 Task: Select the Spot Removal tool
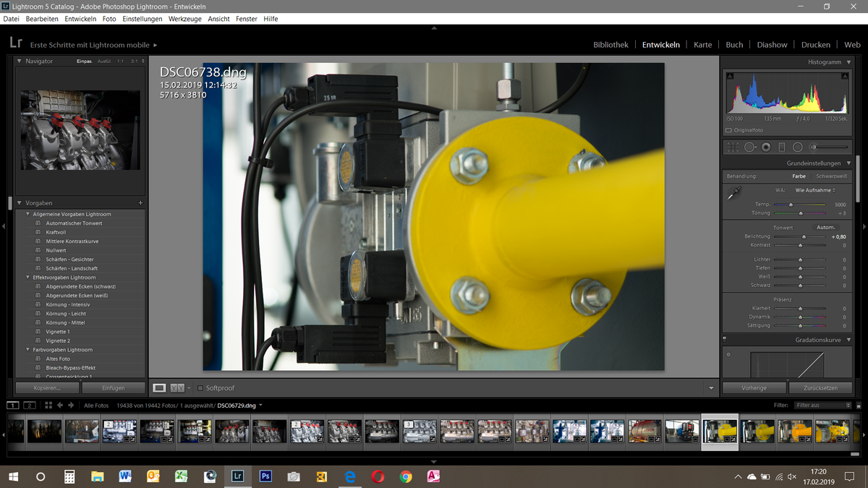(x=749, y=147)
